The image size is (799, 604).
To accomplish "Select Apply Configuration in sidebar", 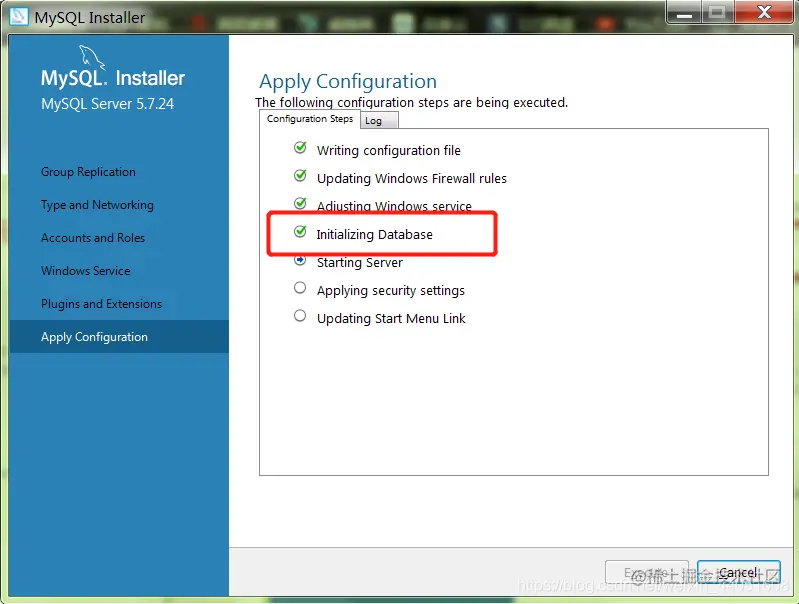I will point(119,337).
